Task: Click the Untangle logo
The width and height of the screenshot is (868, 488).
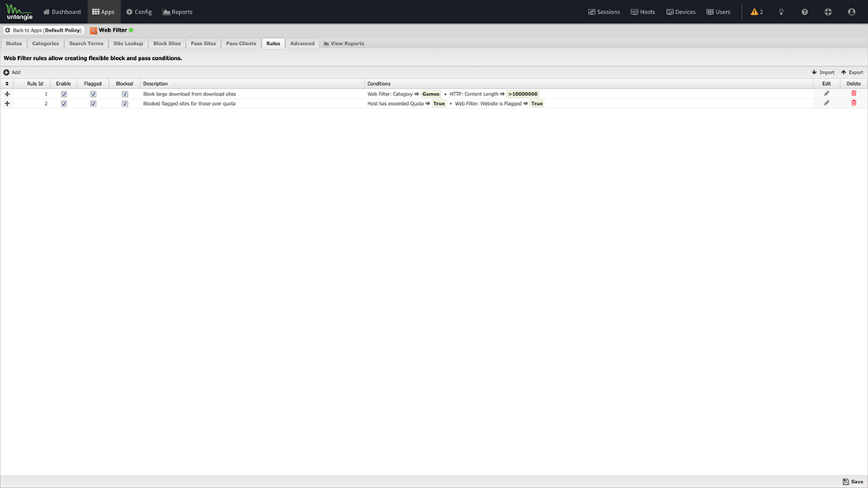Action: (x=19, y=12)
